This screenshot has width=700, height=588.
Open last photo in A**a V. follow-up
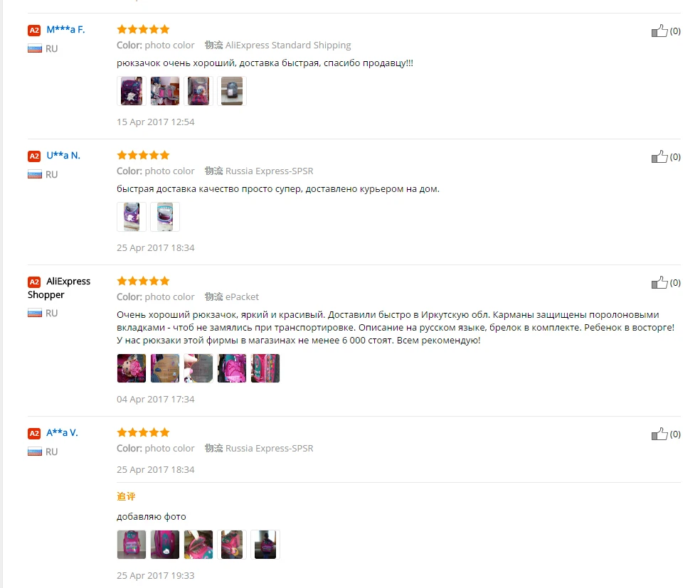265,545
